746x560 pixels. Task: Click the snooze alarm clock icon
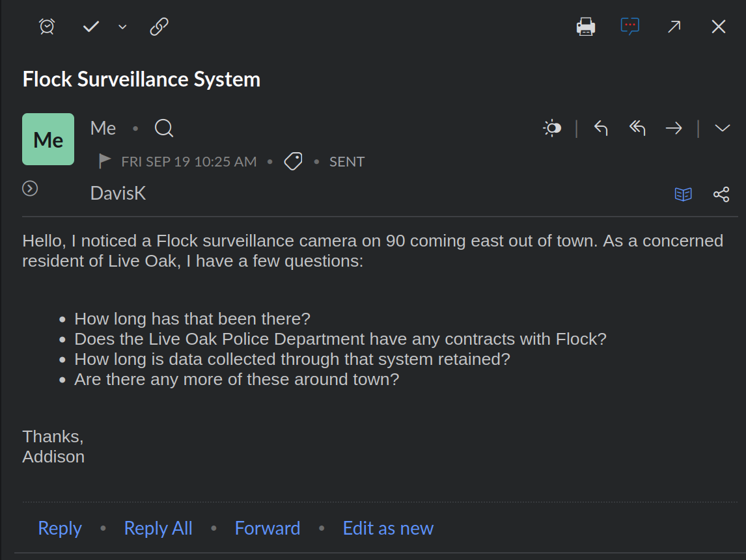(x=47, y=27)
